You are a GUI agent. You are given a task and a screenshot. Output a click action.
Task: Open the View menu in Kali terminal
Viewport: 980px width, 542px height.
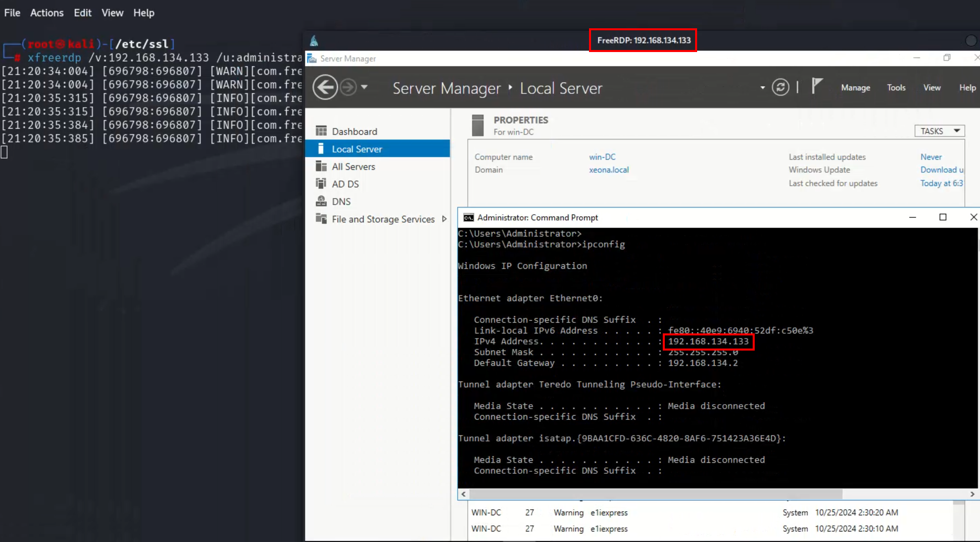pos(112,13)
